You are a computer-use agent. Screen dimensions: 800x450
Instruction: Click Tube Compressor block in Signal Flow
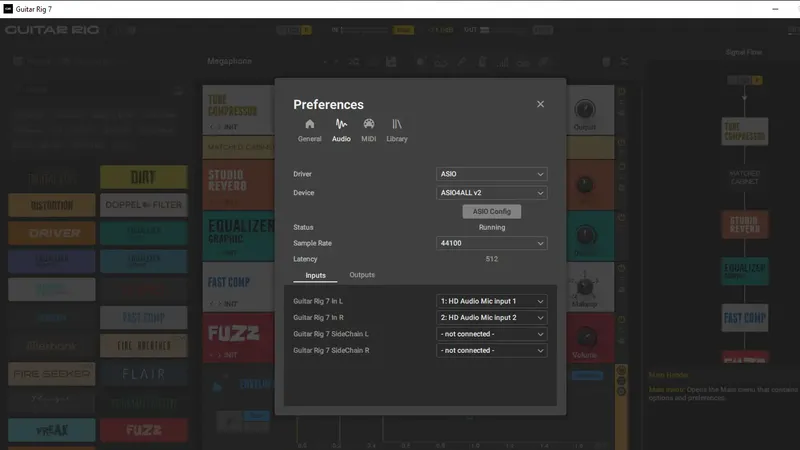click(x=744, y=131)
